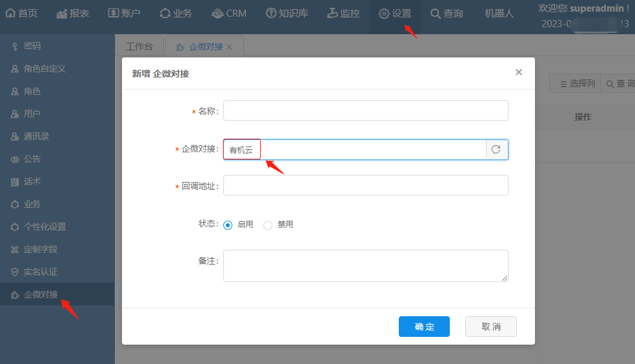Click the puzzle icon on 企微对接 tab

pyautogui.click(x=180, y=47)
